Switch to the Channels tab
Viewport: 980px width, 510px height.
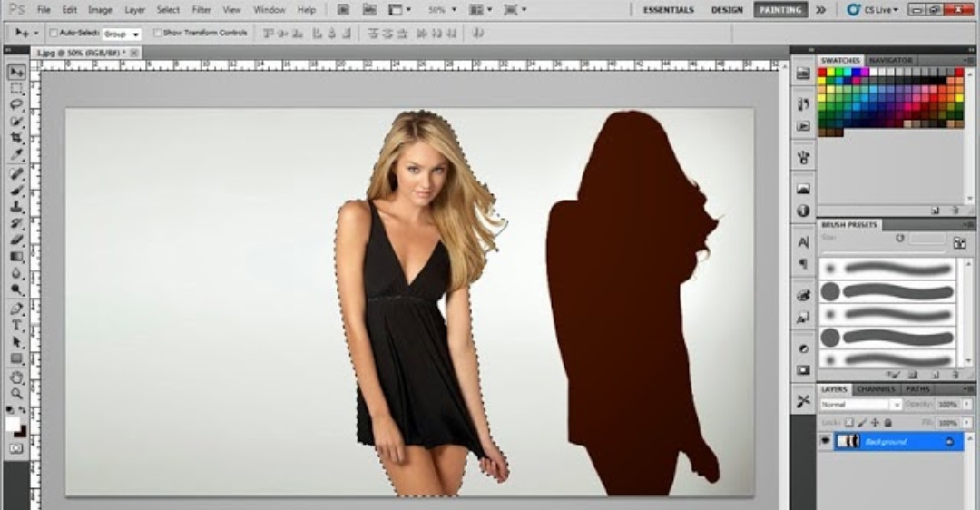pos(875,389)
